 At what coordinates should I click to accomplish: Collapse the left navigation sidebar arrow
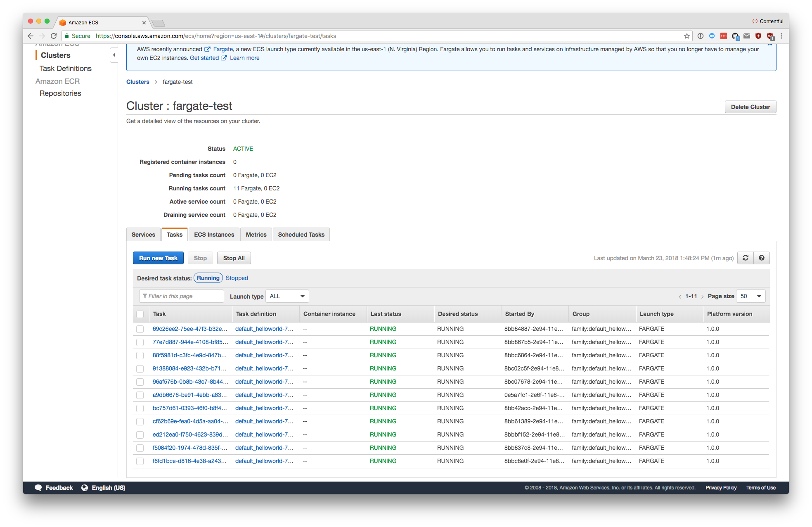[x=114, y=55]
